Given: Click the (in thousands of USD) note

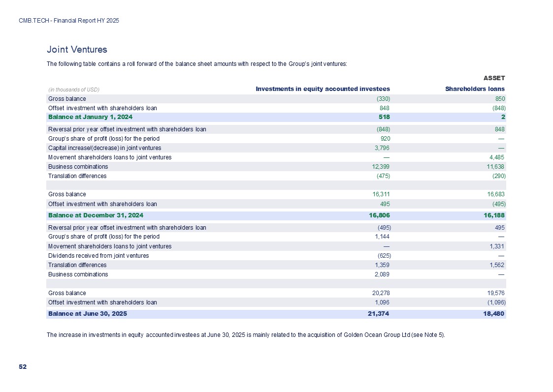Looking at the screenshot, I should pyautogui.click(x=74, y=90).
